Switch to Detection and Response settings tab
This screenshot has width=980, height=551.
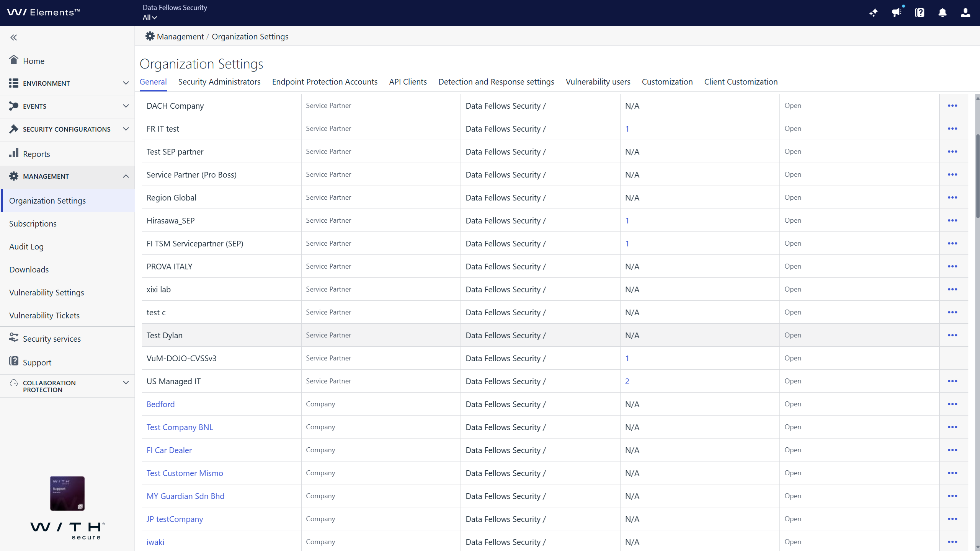click(x=496, y=82)
